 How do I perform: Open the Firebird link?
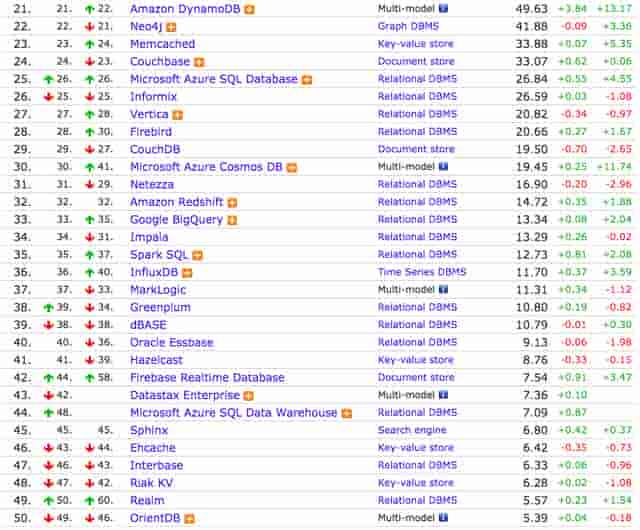tap(151, 132)
